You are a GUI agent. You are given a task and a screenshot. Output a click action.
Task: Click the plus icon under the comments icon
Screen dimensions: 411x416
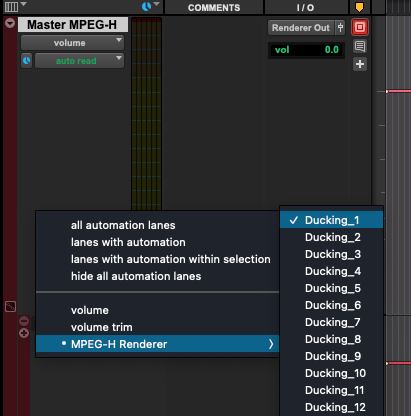(x=360, y=64)
